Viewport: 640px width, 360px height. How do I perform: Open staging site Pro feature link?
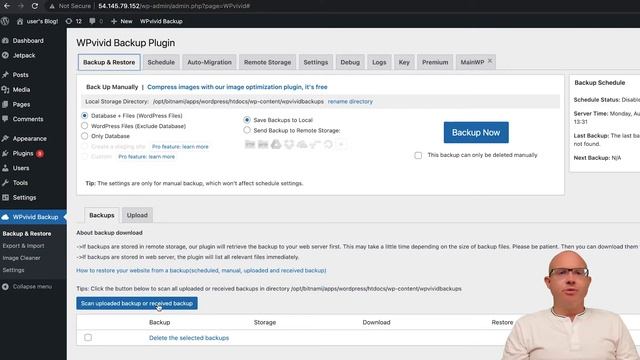coord(180,147)
